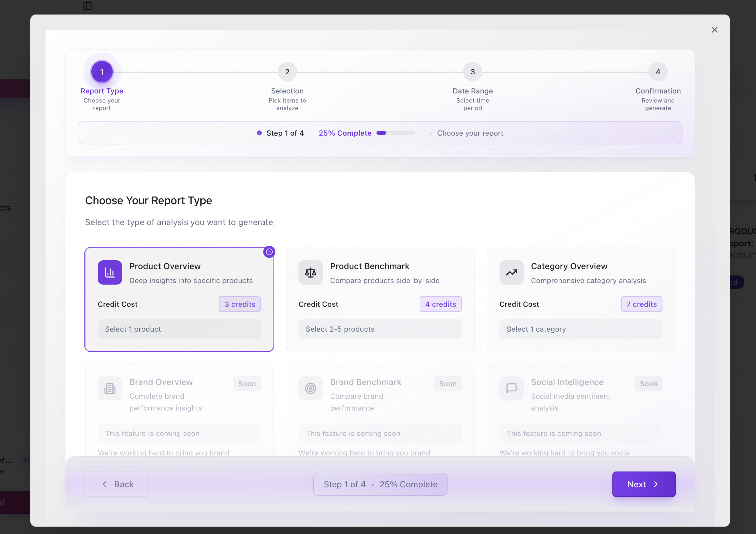Click step 2 Selection in the wizard stepper
Viewport: 756px width, 534px height.
pyautogui.click(x=287, y=72)
